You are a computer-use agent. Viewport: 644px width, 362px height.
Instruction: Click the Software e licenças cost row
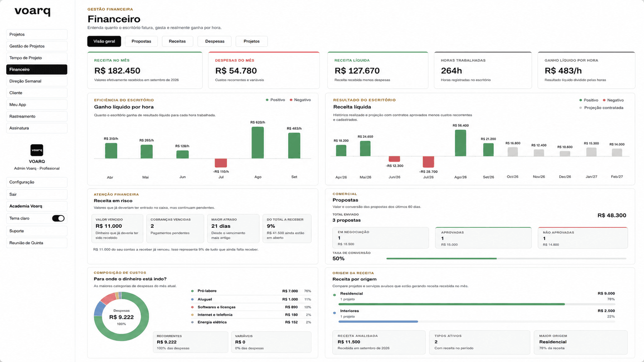(251, 307)
